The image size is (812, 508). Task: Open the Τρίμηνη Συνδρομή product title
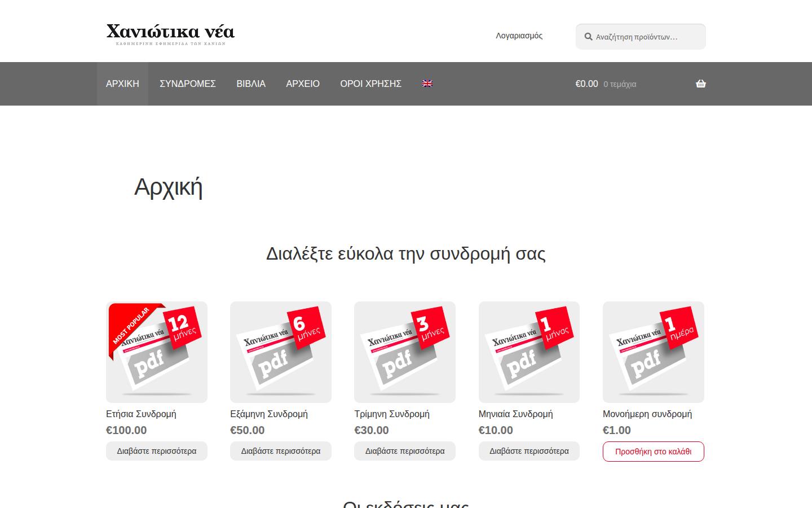392,414
